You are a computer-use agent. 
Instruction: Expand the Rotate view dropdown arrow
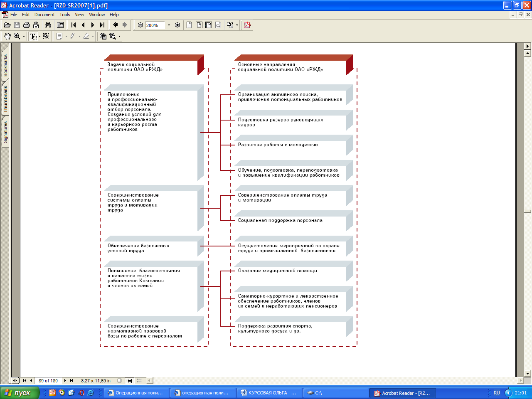pos(237,25)
